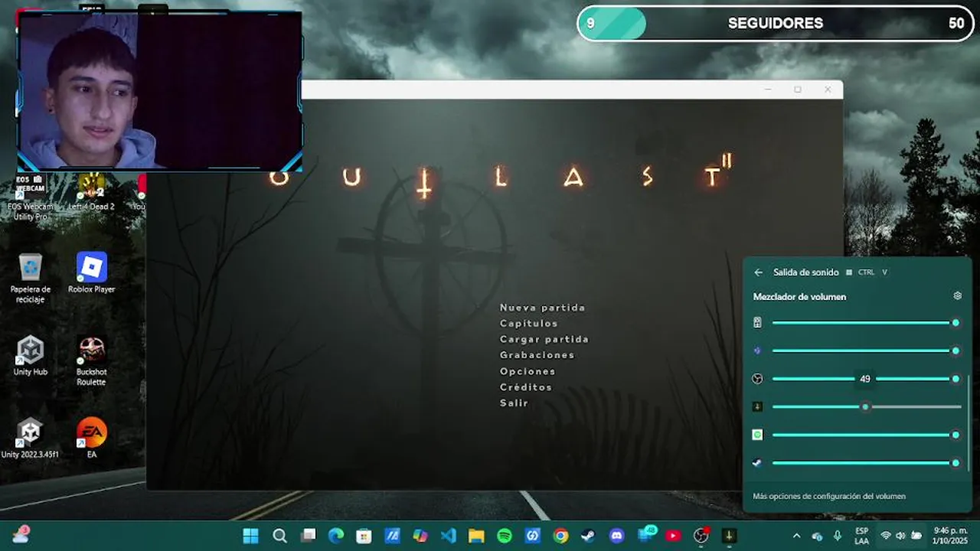Viewport: 980px width, 551px height.
Task: Click the volume mixer panel scrollbar
Action: 969,422
